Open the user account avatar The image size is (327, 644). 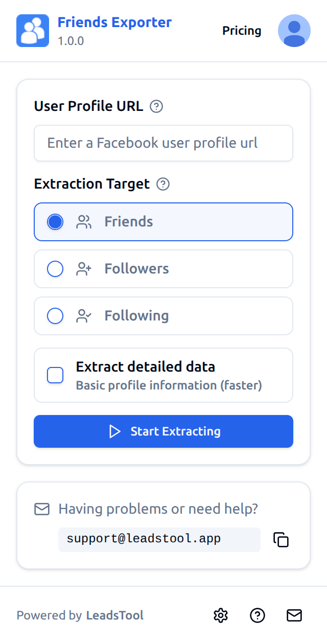tap(294, 31)
